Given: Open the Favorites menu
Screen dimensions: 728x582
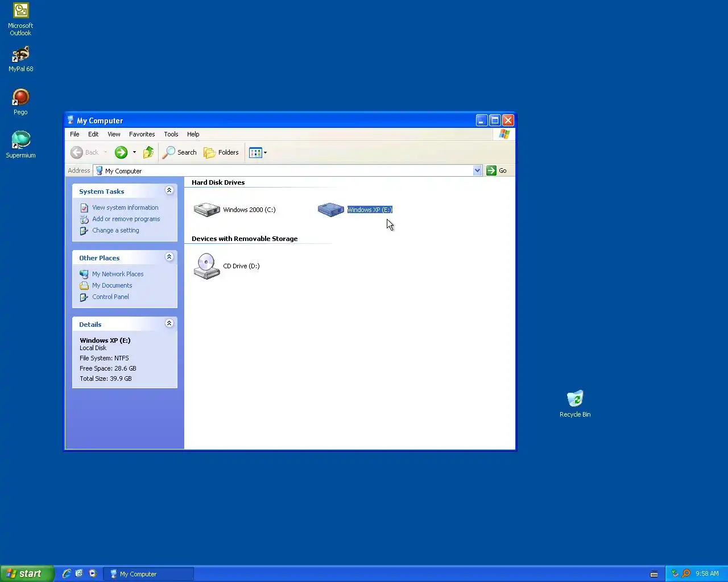Looking at the screenshot, I should point(142,134).
